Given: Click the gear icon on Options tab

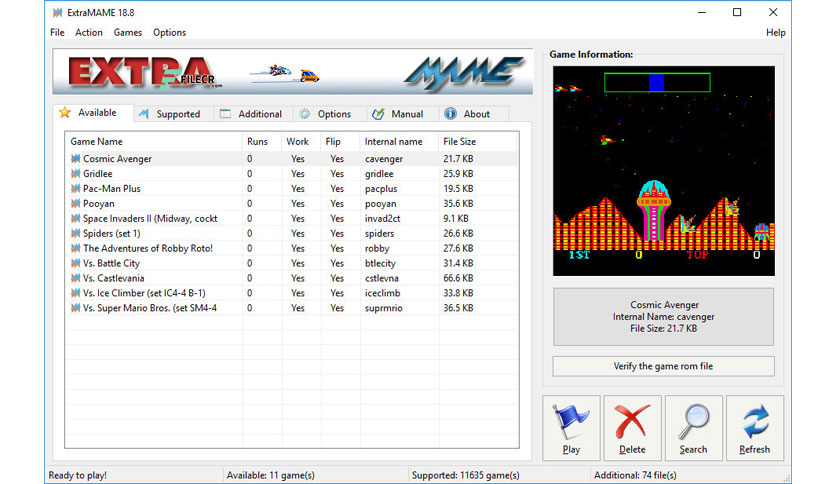Looking at the screenshot, I should click(304, 114).
